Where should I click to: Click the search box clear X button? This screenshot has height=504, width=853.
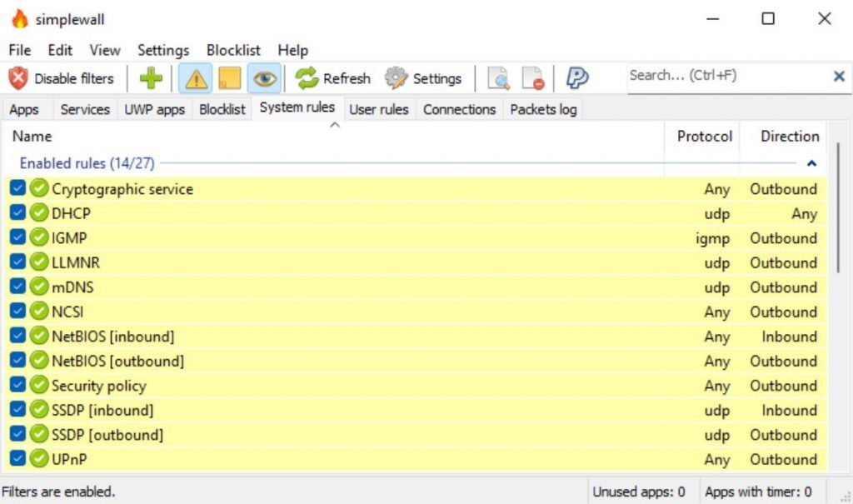pos(839,76)
